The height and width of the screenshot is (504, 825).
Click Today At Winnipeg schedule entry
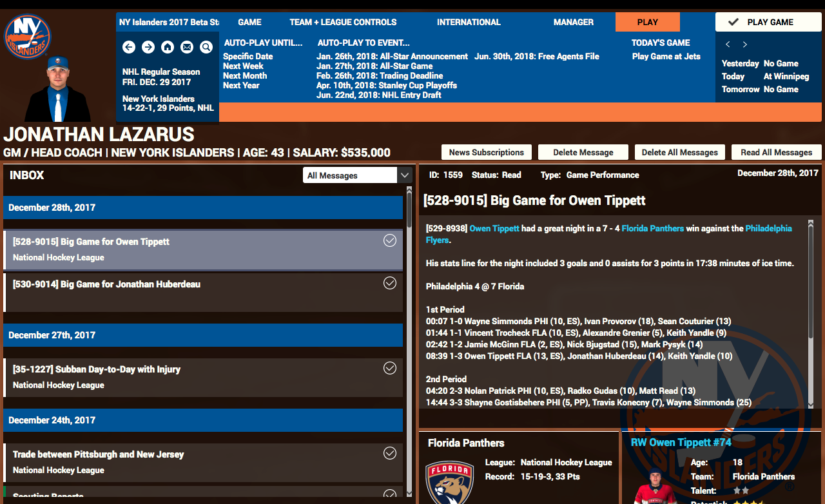tap(765, 76)
